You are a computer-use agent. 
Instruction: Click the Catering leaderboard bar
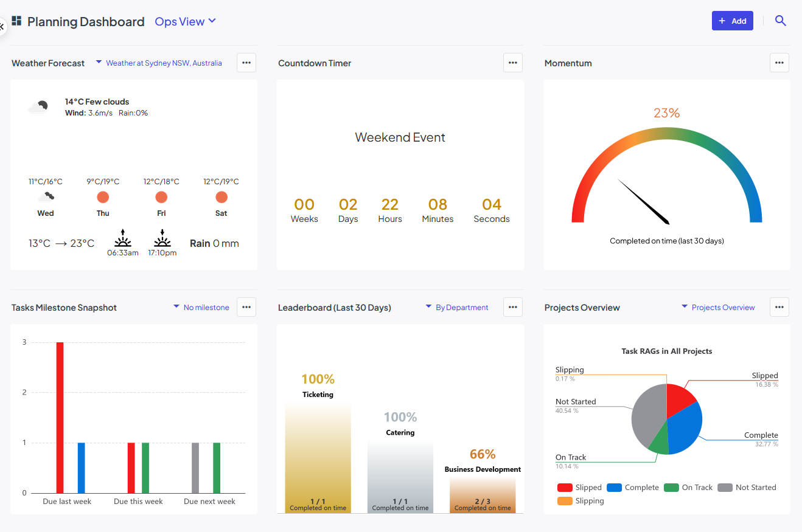[400, 477]
